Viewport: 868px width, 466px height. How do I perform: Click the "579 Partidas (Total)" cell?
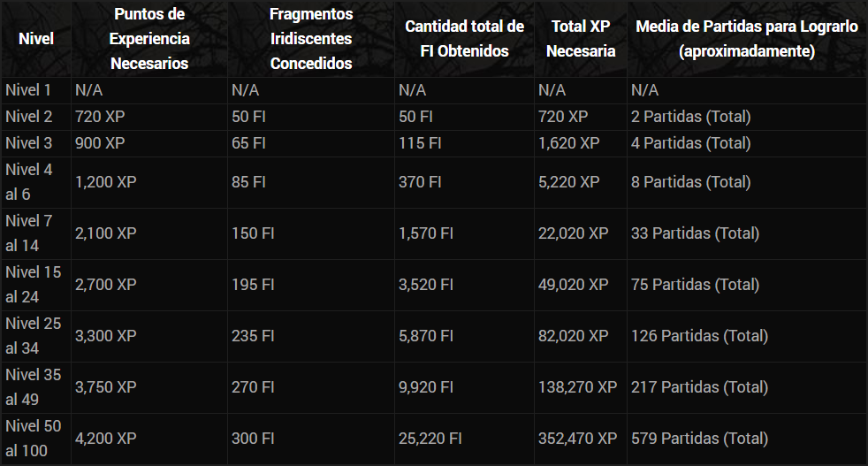[x=700, y=439]
